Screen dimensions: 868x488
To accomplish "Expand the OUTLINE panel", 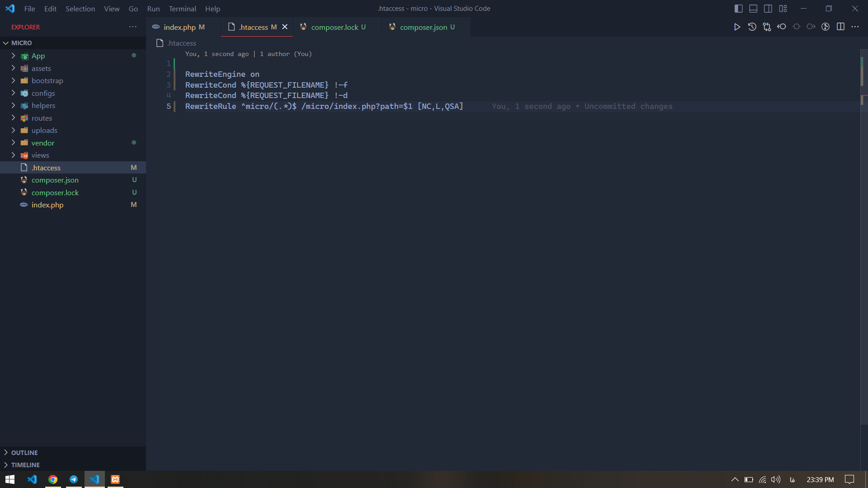I will tap(73, 453).
